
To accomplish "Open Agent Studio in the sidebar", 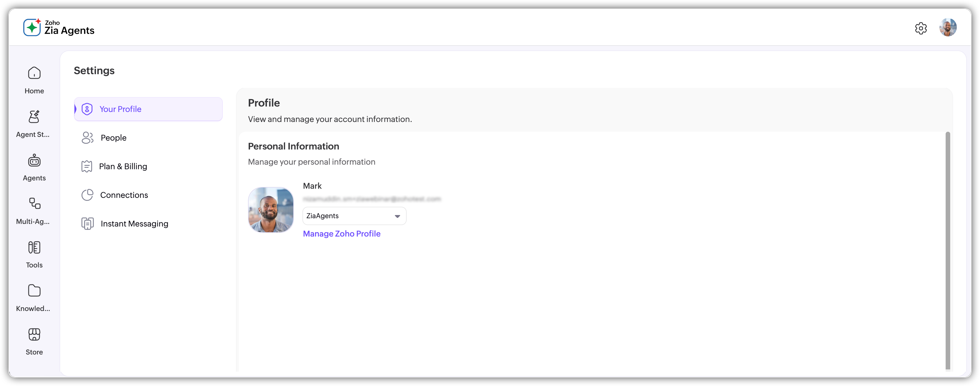I will pos(34,117).
